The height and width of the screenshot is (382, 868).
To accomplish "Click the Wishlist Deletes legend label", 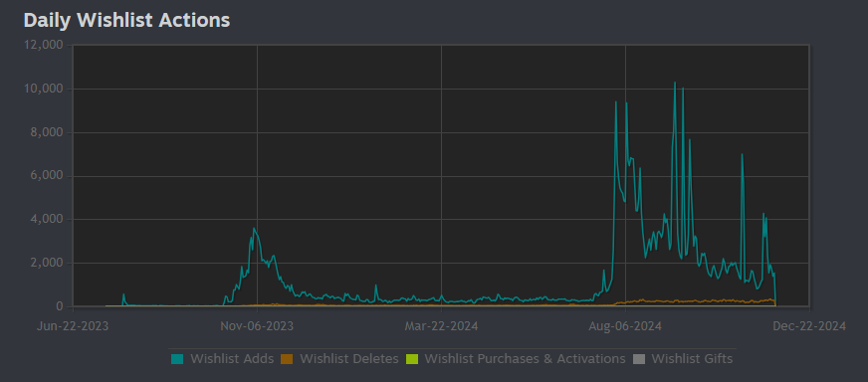I will [349, 359].
